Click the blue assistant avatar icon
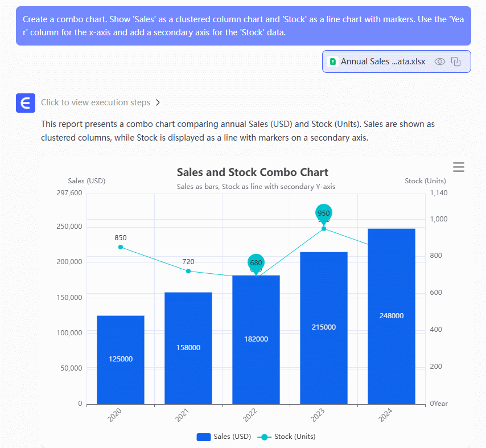The width and height of the screenshot is (486, 448). tap(26, 103)
